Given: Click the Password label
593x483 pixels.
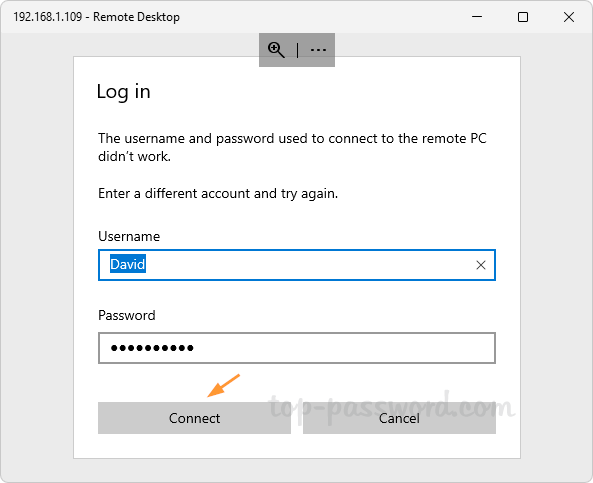Looking at the screenshot, I should (127, 315).
